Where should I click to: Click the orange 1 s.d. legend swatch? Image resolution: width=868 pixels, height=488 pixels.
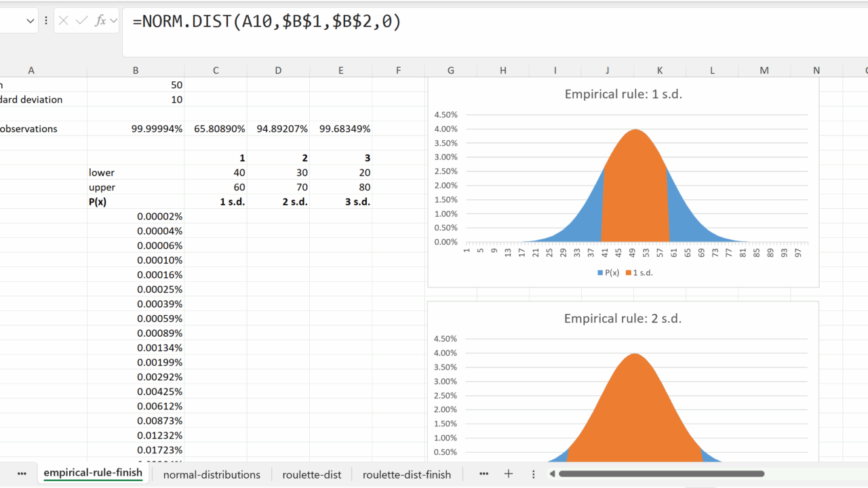coord(628,272)
